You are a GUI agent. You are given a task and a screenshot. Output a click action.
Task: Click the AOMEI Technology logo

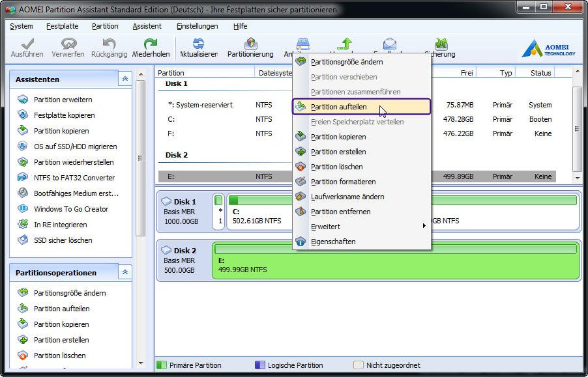coord(548,49)
